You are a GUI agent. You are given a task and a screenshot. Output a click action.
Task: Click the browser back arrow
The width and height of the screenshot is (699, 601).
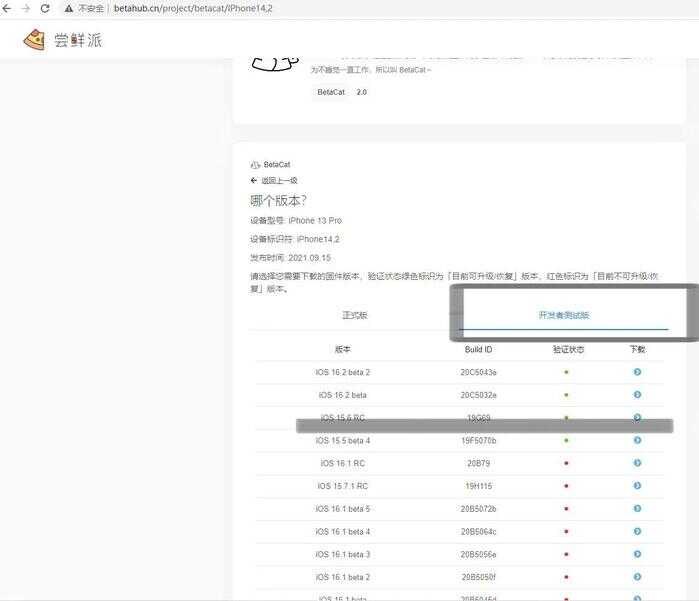pyautogui.click(x=7, y=8)
